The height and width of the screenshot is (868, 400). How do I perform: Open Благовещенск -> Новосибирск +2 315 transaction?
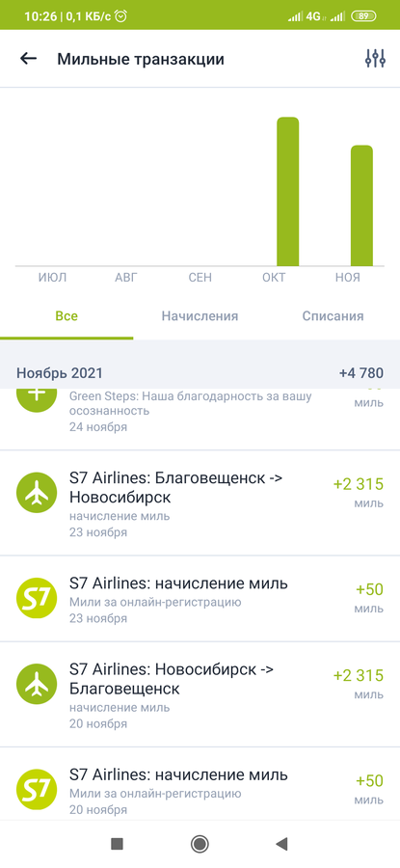click(x=200, y=503)
